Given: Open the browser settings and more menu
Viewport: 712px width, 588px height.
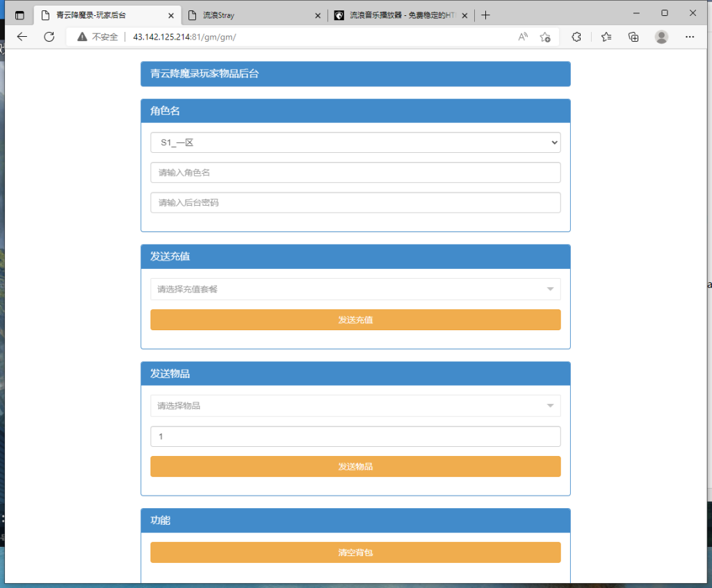Looking at the screenshot, I should pyautogui.click(x=690, y=37).
